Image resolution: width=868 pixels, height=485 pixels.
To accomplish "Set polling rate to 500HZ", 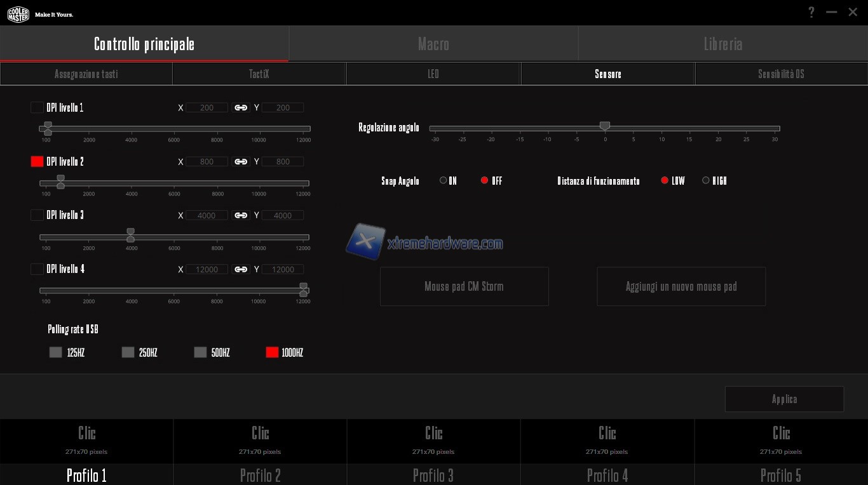I will [x=200, y=352].
